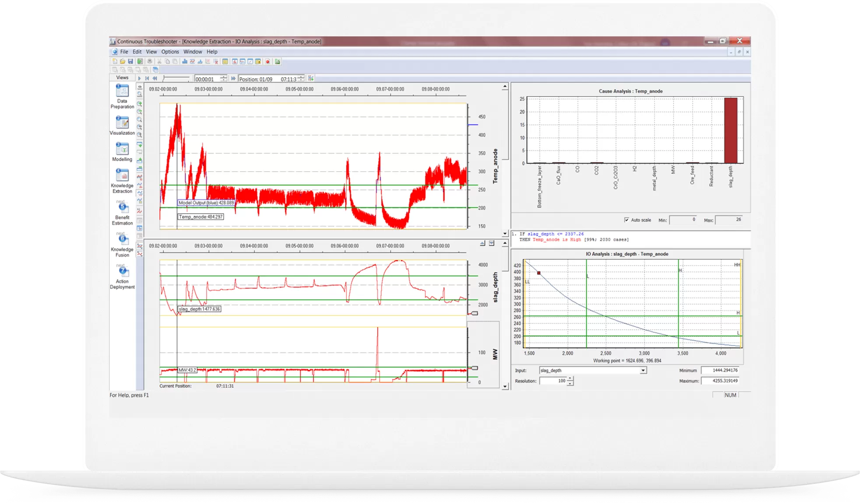
Task: Switch to the Modelling view
Action: pos(122,152)
